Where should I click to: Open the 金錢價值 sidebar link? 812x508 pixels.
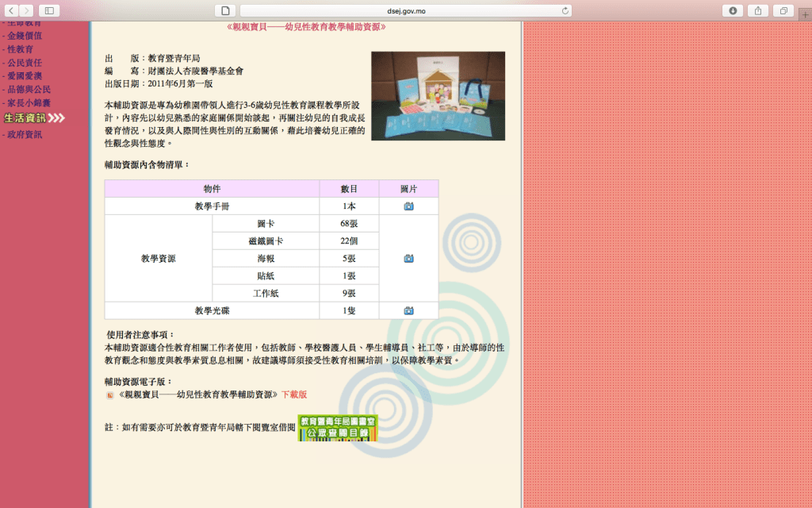pyautogui.click(x=24, y=36)
